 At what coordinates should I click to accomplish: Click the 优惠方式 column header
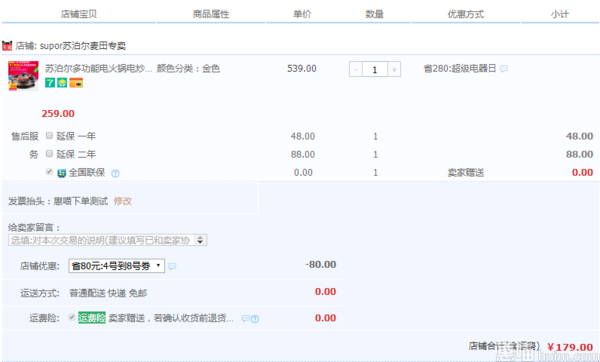466,14
